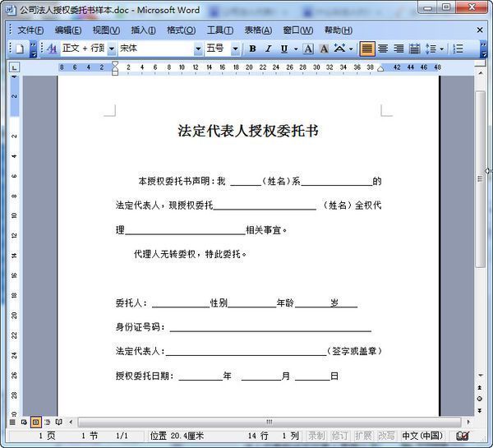Open the 窗口(W) menu
Screen dimensions: 493x448
tap(298, 30)
